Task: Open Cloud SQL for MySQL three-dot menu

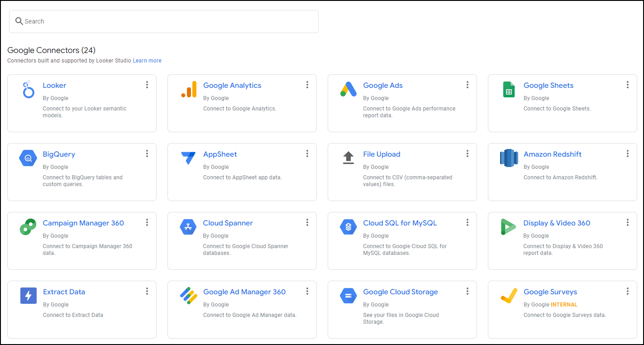Action: [467, 222]
